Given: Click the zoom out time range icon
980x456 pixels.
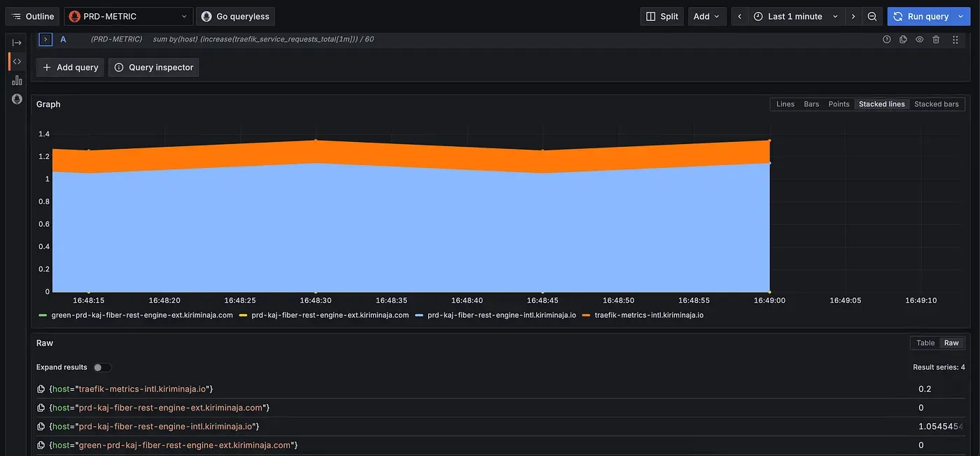Looking at the screenshot, I should click(x=872, y=16).
